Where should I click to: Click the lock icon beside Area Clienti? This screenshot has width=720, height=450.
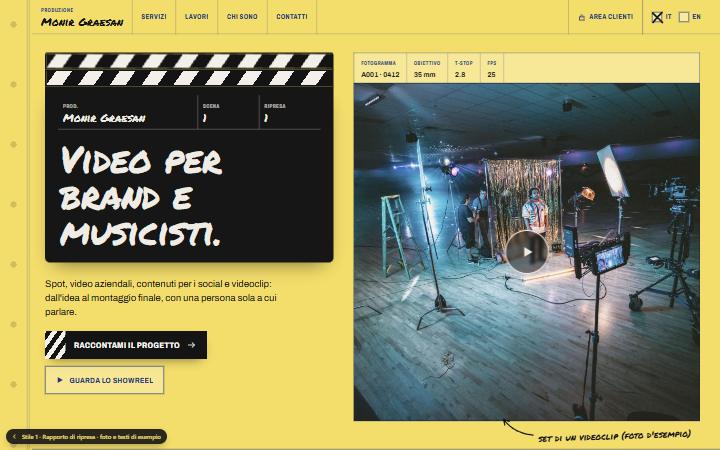coord(581,17)
